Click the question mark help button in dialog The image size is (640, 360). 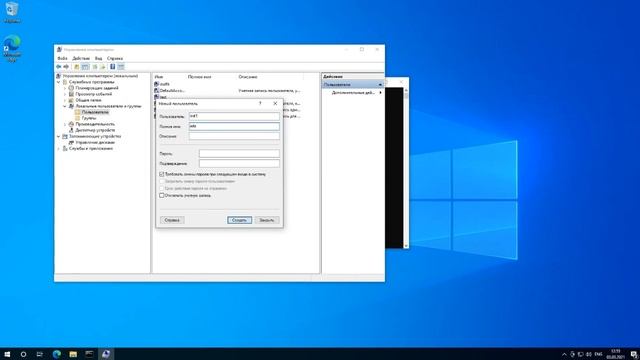coord(260,104)
